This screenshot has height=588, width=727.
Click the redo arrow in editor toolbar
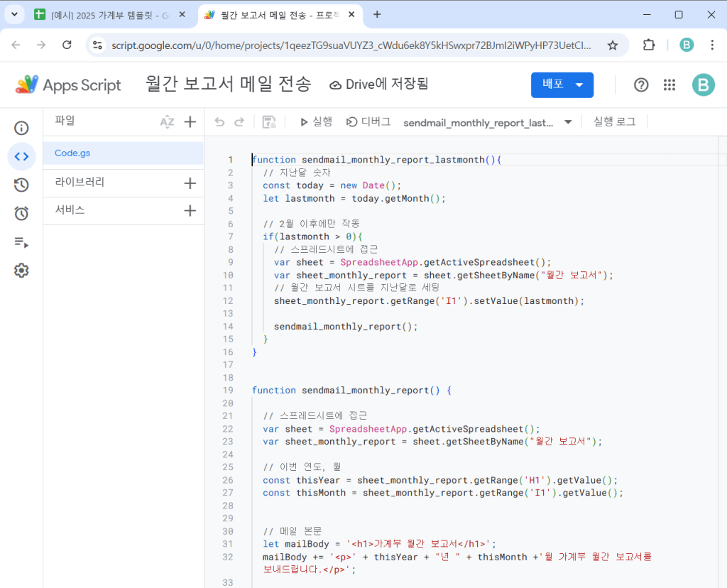[x=239, y=122]
